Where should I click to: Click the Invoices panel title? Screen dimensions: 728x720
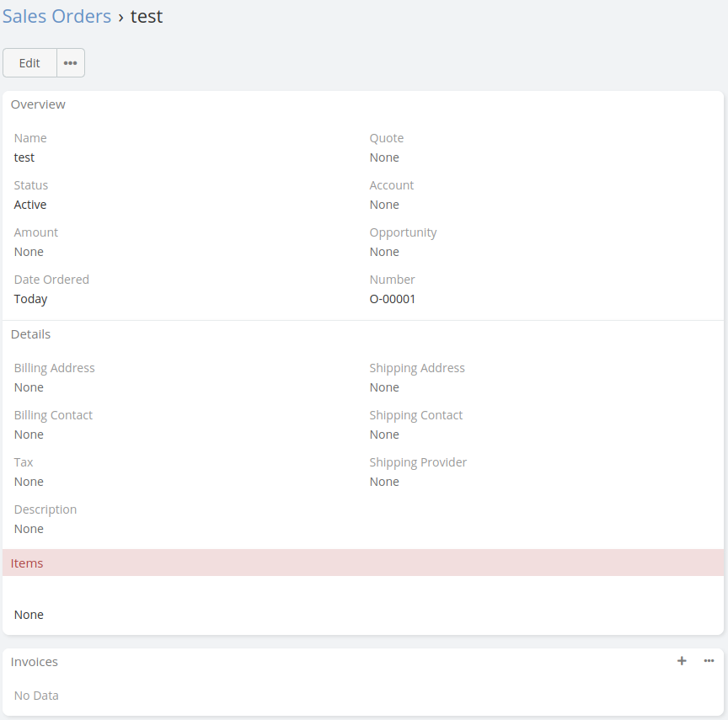(35, 662)
